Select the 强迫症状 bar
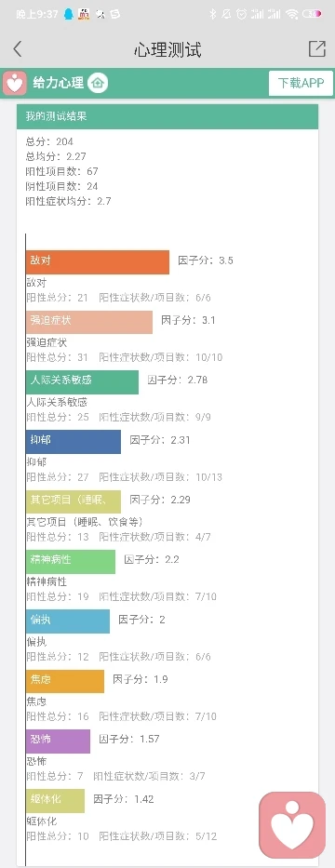 [x=89, y=322]
